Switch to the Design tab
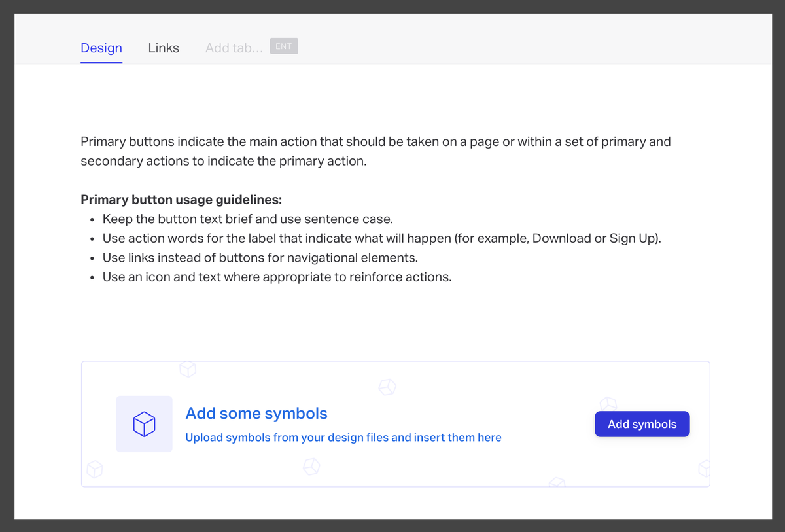Screen dimensions: 785x532 pos(101,48)
